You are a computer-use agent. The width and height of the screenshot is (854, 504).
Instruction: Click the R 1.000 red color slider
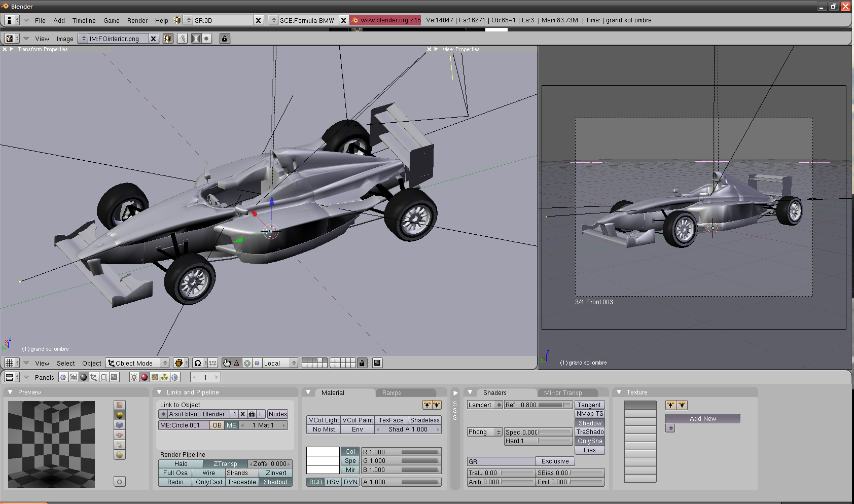click(401, 452)
